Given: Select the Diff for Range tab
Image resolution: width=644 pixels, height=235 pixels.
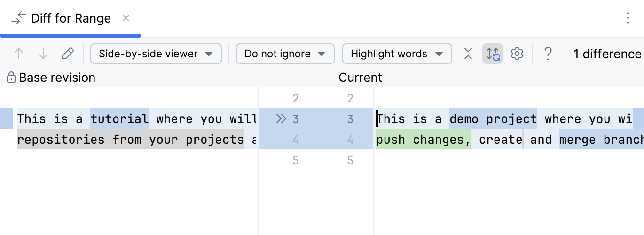Looking at the screenshot, I should [71, 18].
